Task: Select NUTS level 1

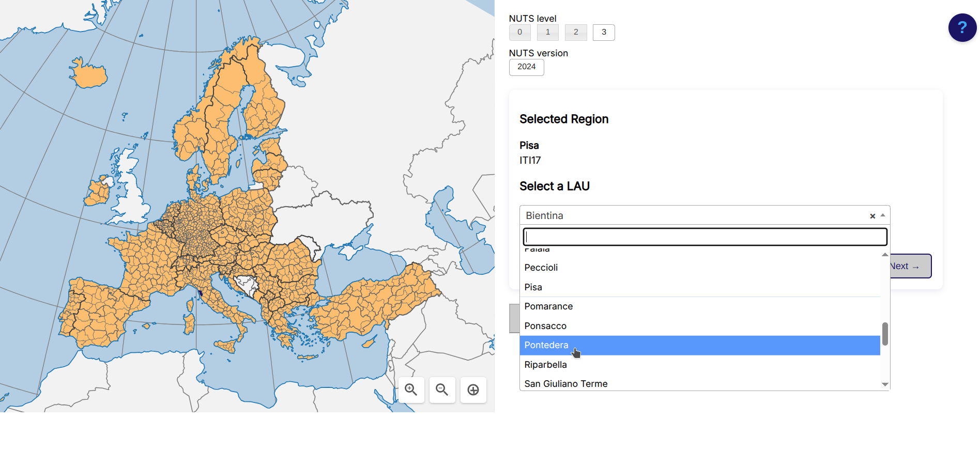Action: pyautogui.click(x=547, y=33)
